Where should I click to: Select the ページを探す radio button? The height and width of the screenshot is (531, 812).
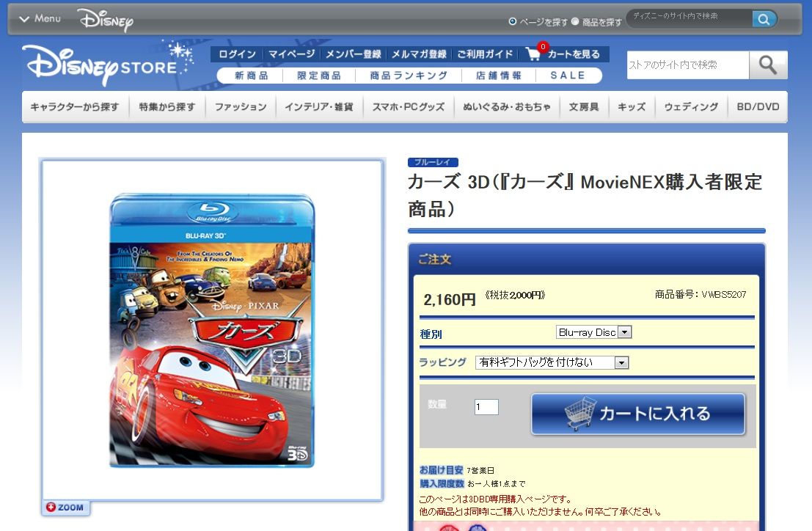click(x=513, y=22)
